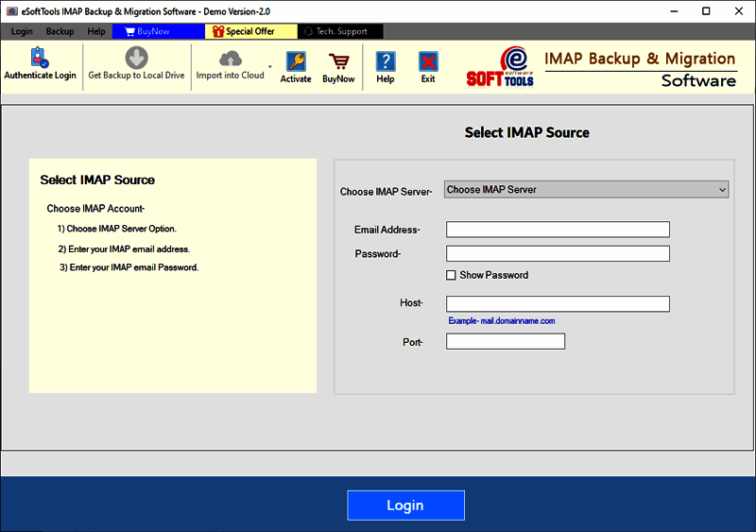Click the Import into Cloud icon
This screenshot has width=756, height=532.
coord(230,59)
